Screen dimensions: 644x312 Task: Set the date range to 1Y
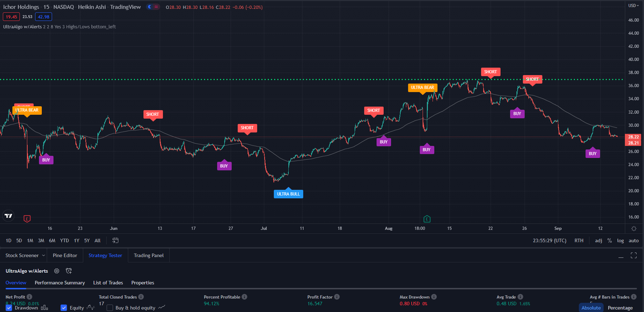(x=77, y=241)
